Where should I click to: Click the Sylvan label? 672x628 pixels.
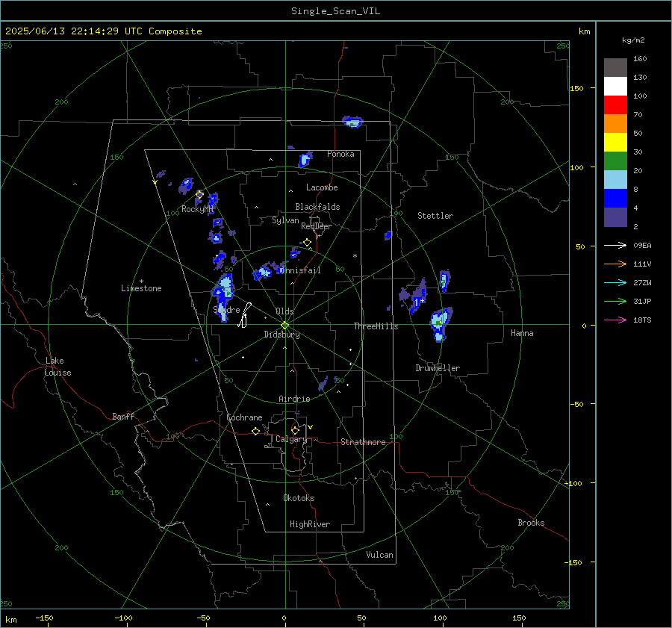tap(285, 220)
